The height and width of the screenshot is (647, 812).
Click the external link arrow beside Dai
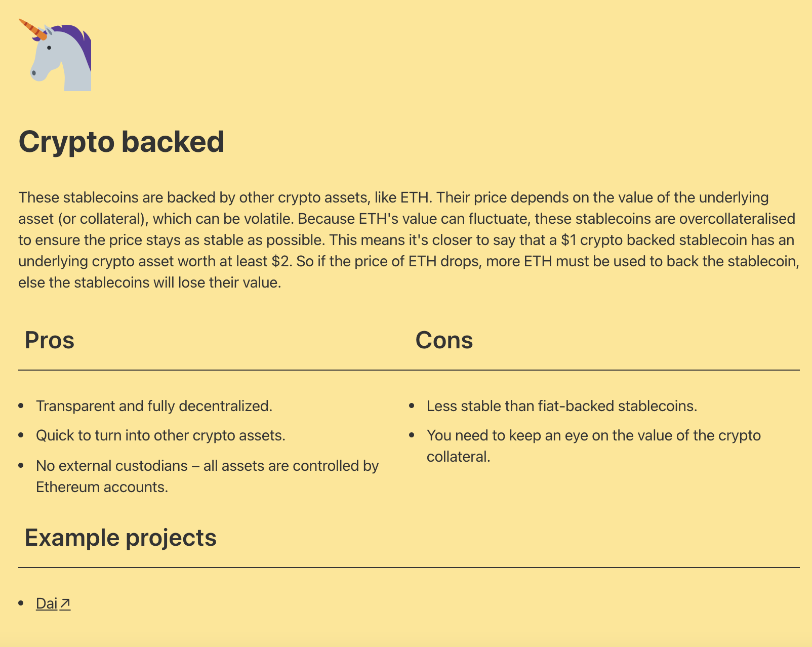coord(65,603)
